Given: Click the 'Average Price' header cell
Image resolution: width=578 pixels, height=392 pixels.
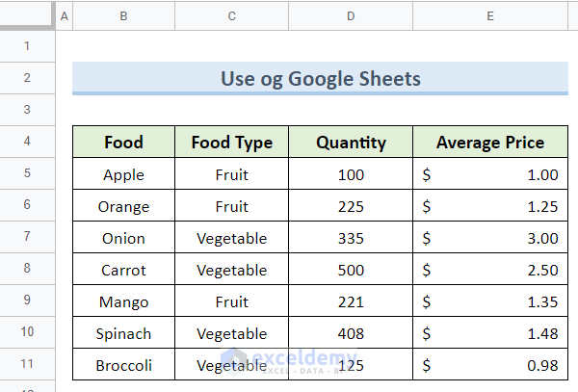Looking at the screenshot, I should point(489,143).
